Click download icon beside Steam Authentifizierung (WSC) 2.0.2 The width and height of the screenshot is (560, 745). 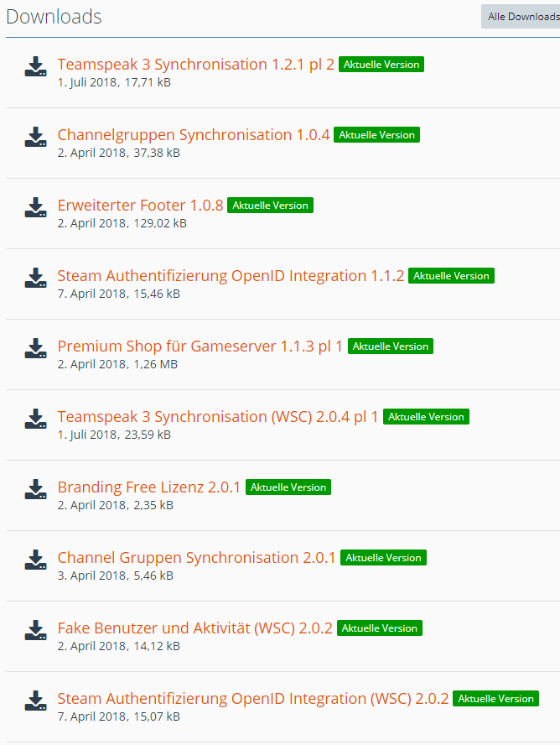(35, 701)
